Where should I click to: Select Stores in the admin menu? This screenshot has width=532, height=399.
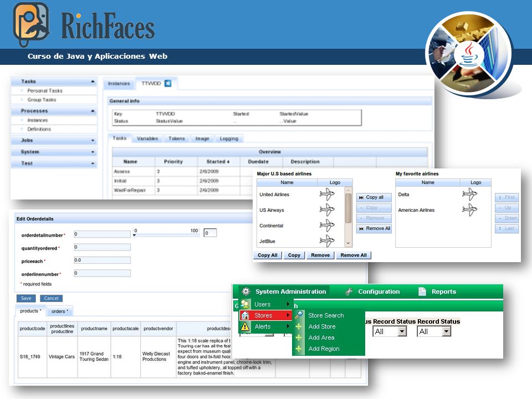tap(265, 315)
